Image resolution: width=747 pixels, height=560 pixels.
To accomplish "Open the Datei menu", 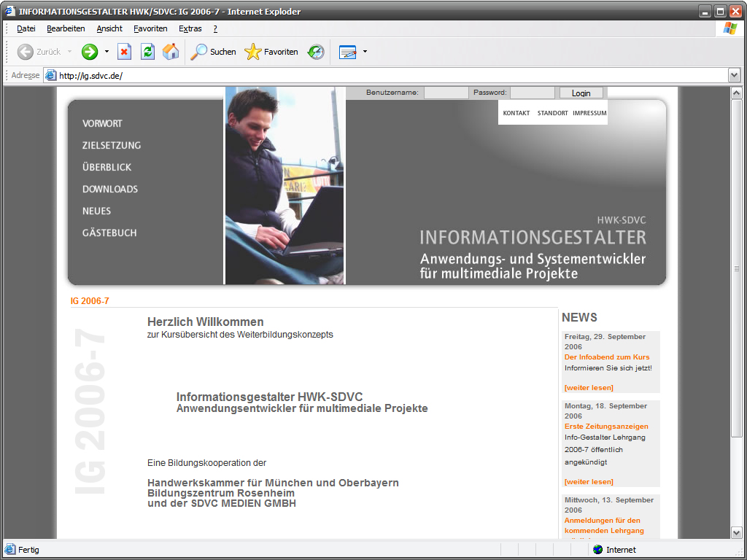I will (26, 28).
